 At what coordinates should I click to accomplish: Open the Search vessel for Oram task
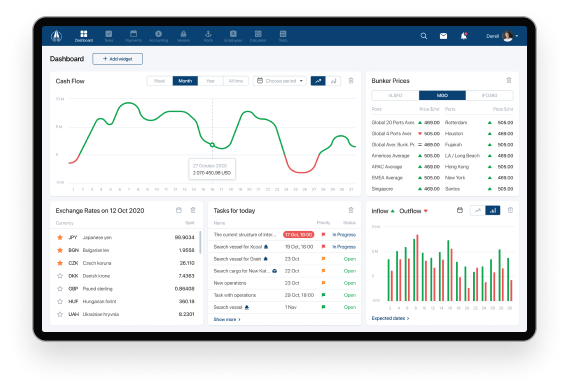pos(284,259)
